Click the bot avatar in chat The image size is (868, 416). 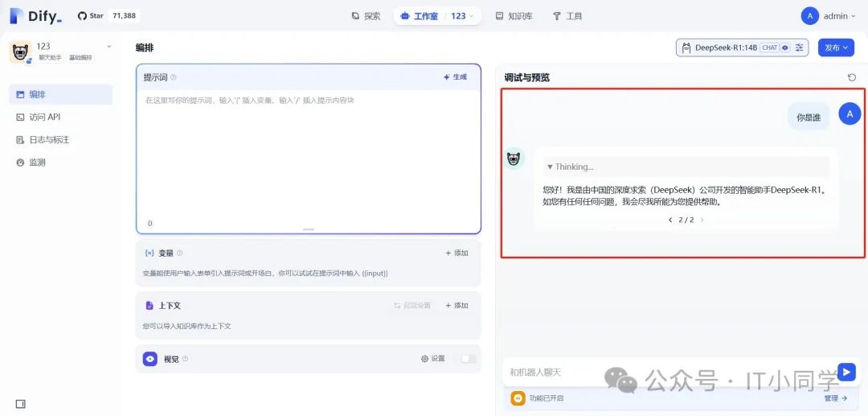click(x=514, y=159)
